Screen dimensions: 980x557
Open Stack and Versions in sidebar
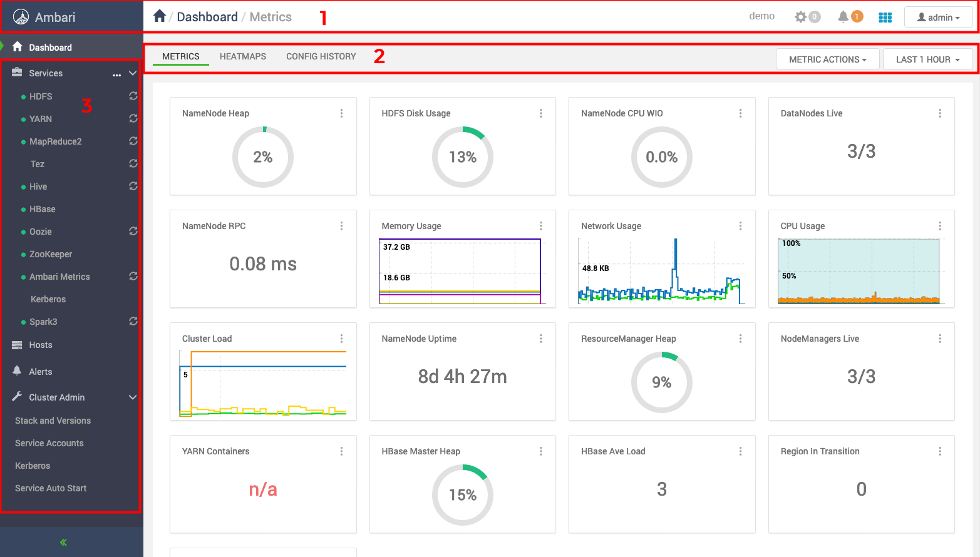(53, 420)
